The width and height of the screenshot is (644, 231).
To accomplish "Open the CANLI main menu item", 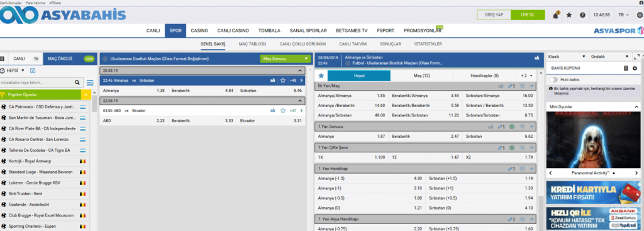I will (x=153, y=31).
